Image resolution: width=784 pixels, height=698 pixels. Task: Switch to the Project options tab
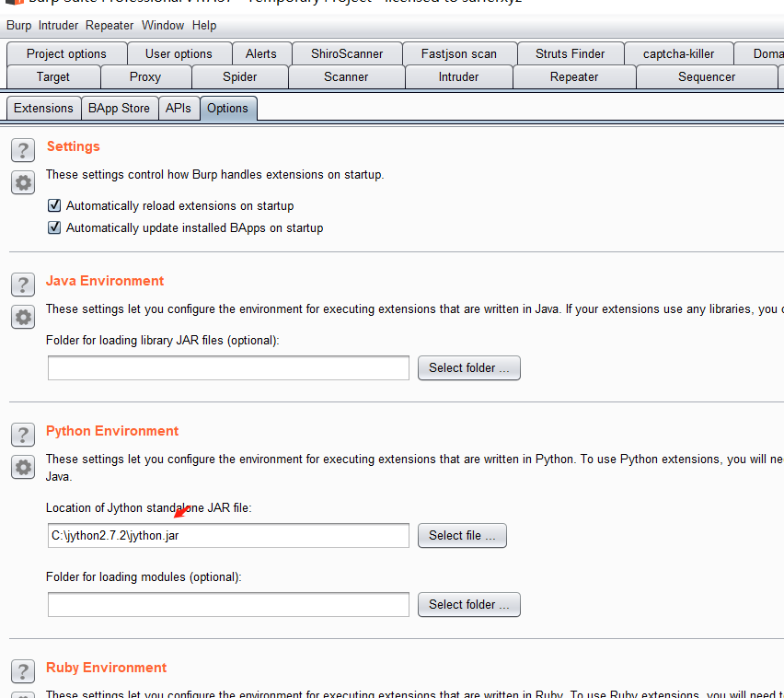point(66,53)
